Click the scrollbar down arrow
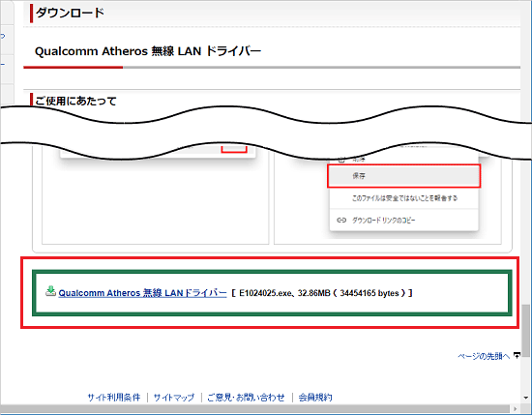The height and width of the screenshot is (415, 532). pyautogui.click(x=526, y=398)
